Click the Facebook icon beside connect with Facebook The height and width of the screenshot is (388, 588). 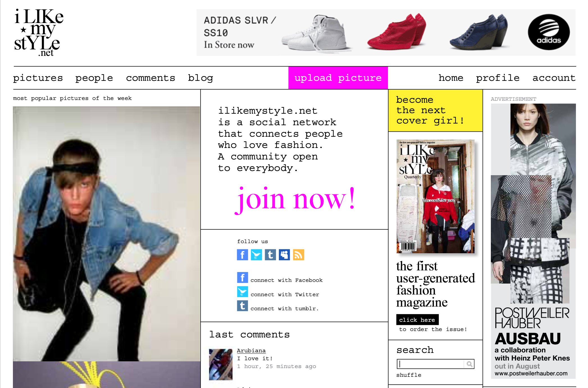[242, 278]
